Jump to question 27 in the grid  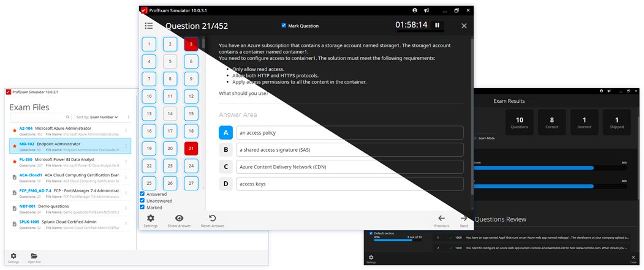191,184
